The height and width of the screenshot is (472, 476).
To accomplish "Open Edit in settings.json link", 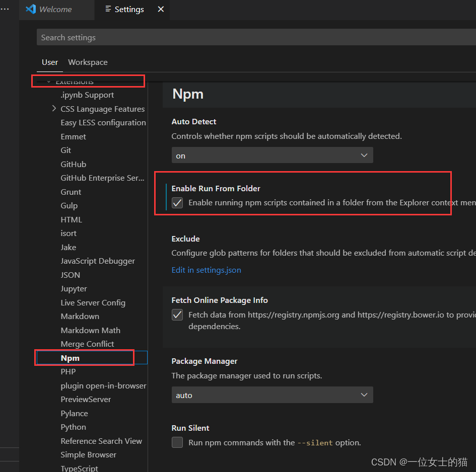I will 207,270.
